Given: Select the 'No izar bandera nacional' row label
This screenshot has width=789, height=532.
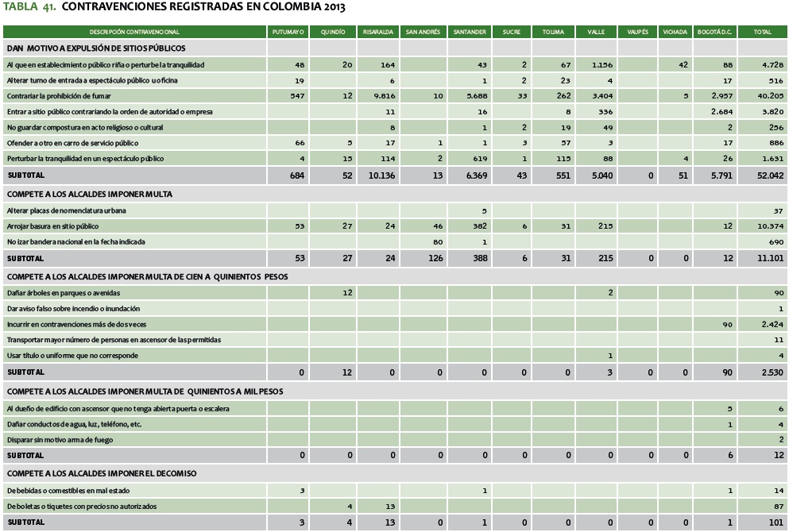Looking at the screenshot, I should pos(74,241).
